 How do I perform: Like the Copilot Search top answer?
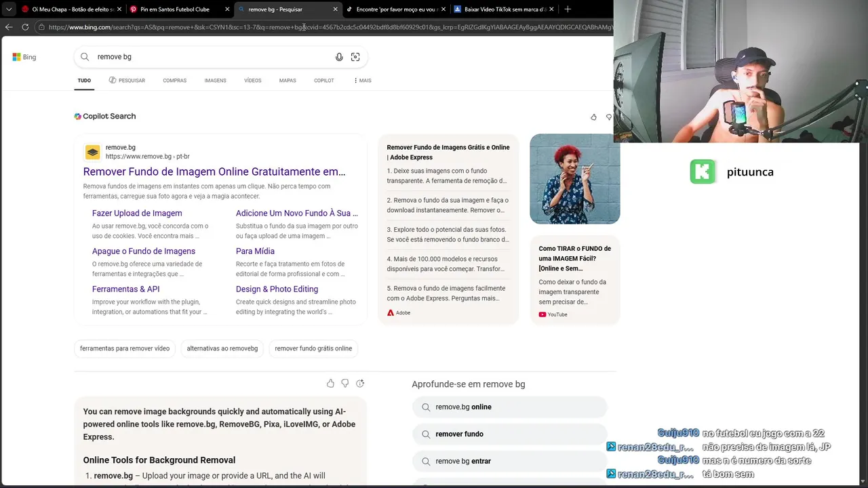point(593,117)
